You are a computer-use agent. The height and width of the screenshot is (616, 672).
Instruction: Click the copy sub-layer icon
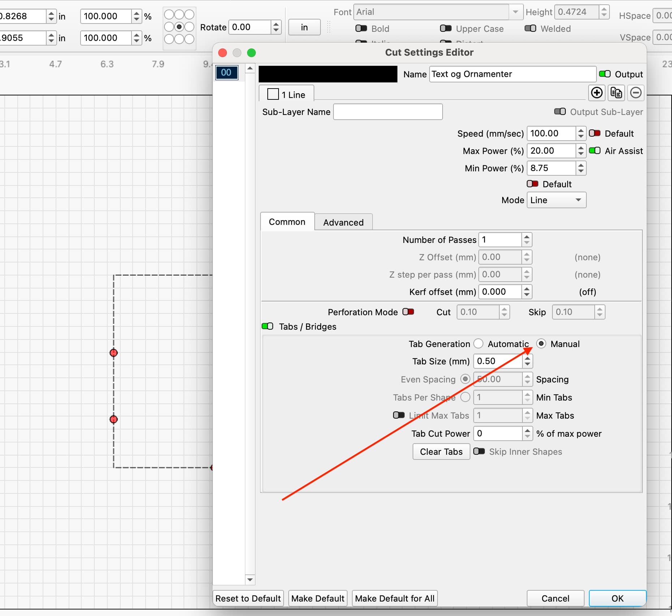pos(616,93)
